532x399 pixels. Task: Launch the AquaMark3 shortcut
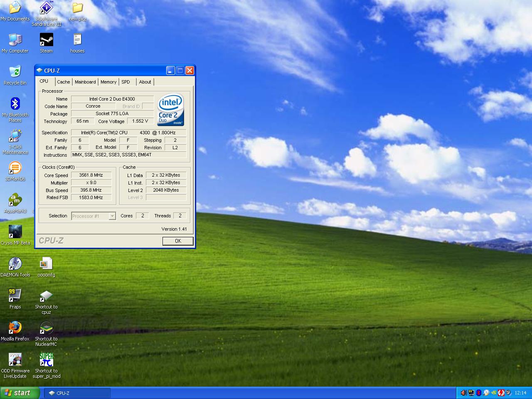pyautogui.click(x=15, y=203)
